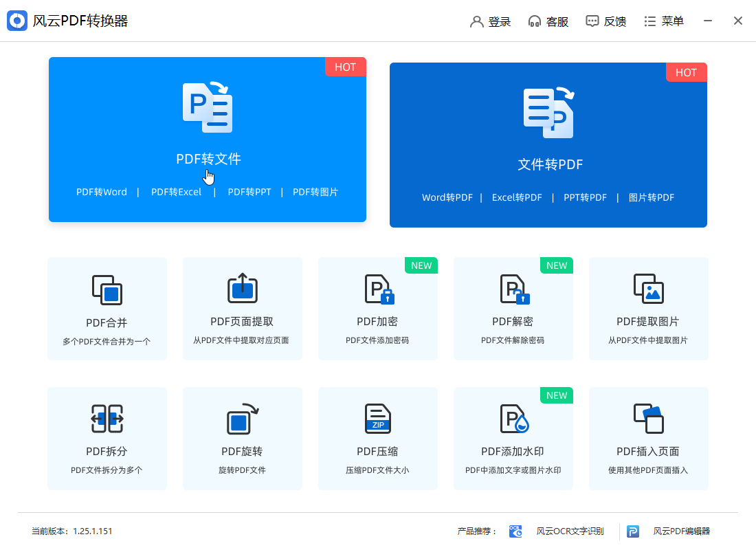Click 旋转PDF文件 description
This screenshot has width=756, height=550.
click(x=242, y=470)
